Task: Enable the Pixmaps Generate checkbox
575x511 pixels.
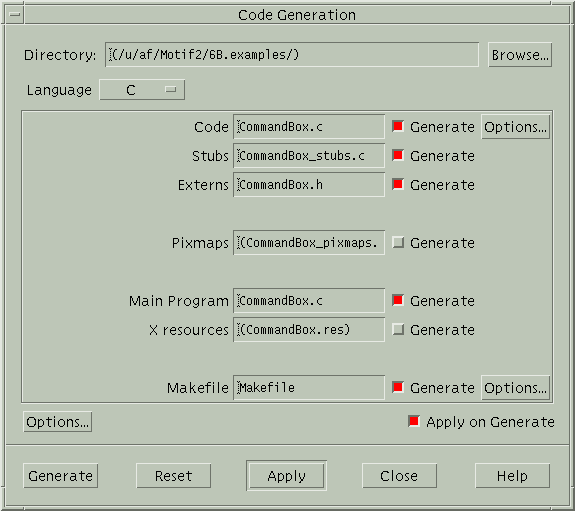Action: (398, 242)
